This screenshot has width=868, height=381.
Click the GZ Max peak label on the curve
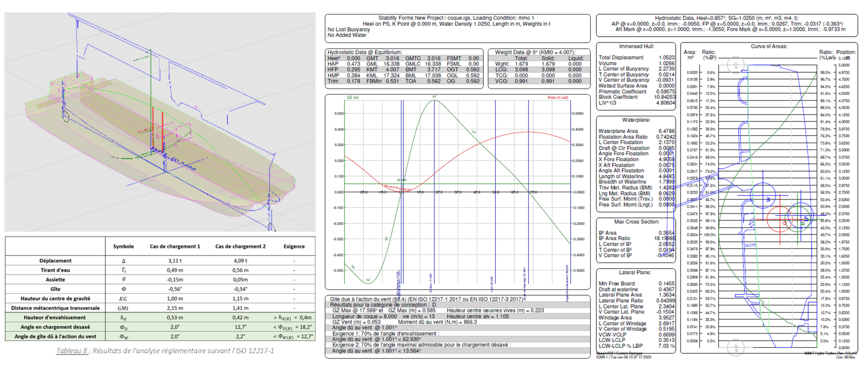pos(434,97)
